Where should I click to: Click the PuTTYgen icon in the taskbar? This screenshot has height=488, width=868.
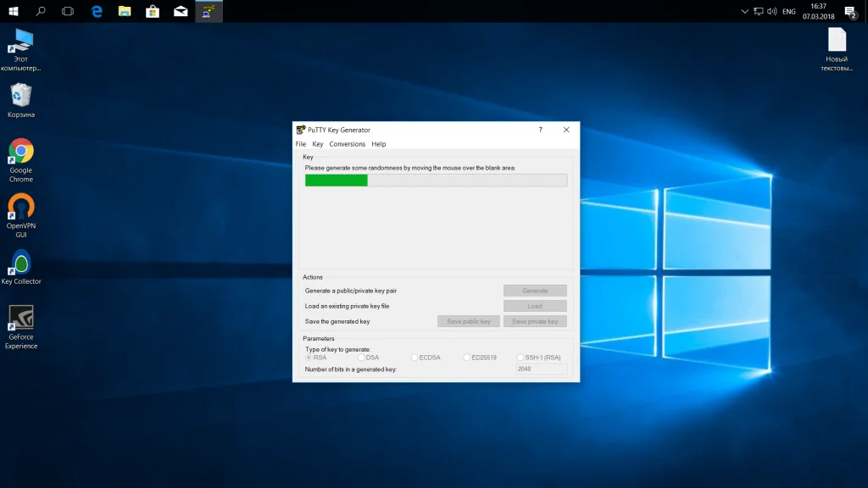click(x=209, y=11)
